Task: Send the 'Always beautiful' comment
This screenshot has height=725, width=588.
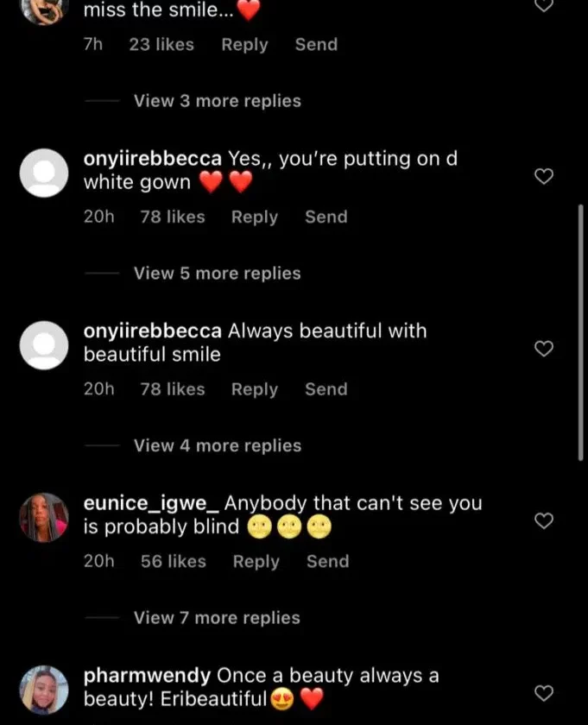Action: point(326,389)
